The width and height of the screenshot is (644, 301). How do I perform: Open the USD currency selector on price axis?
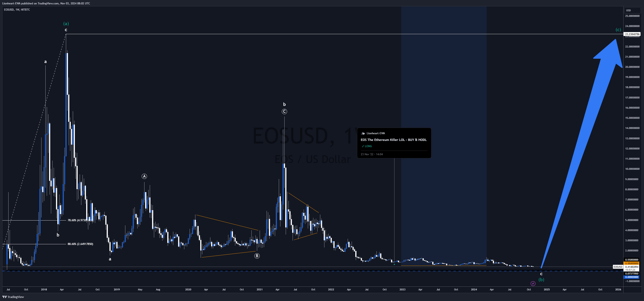[x=632, y=10]
